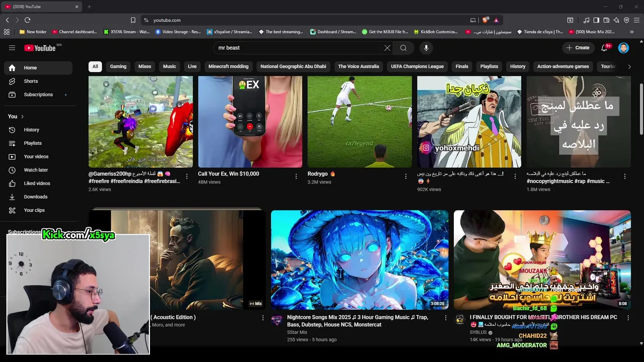Open Liked videos in sidebar

pos(38,184)
